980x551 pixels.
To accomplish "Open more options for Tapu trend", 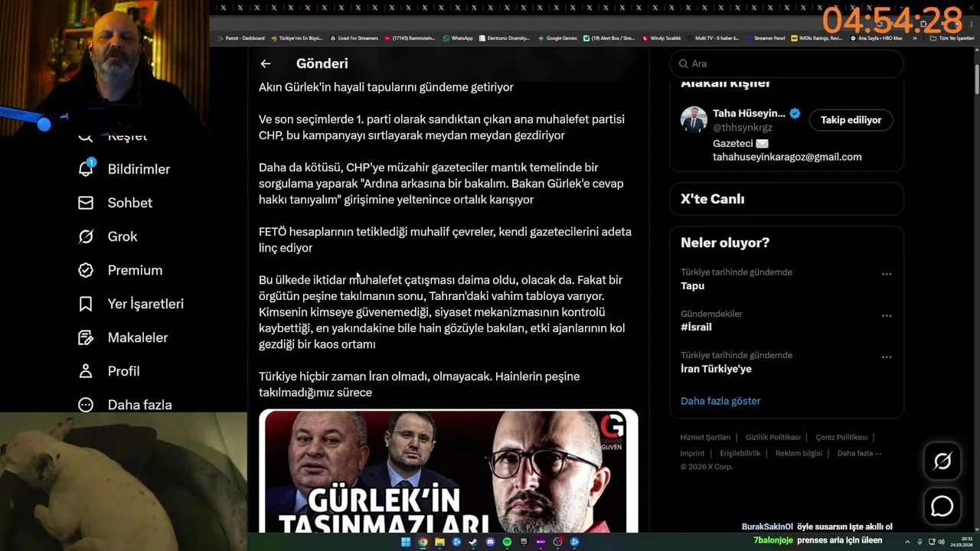I will click(x=887, y=274).
